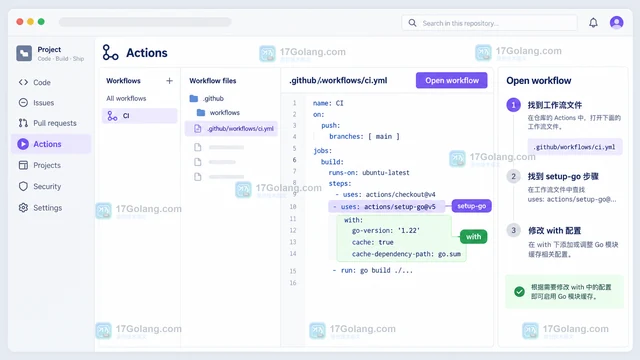Click code line 'branches: [ main ]'
Viewport: 640px width, 360px height.
point(364,136)
